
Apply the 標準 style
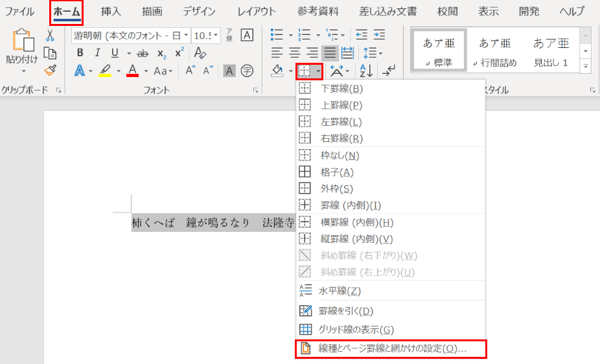click(439, 51)
